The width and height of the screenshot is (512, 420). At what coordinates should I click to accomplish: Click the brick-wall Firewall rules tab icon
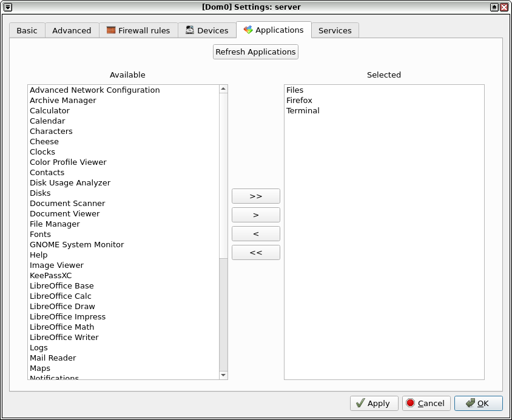110,30
